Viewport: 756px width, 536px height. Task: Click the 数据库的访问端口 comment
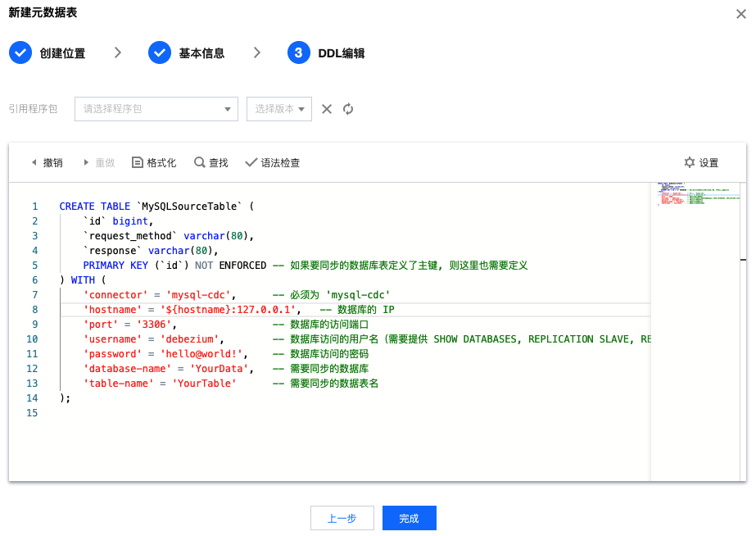click(x=320, y=325)
